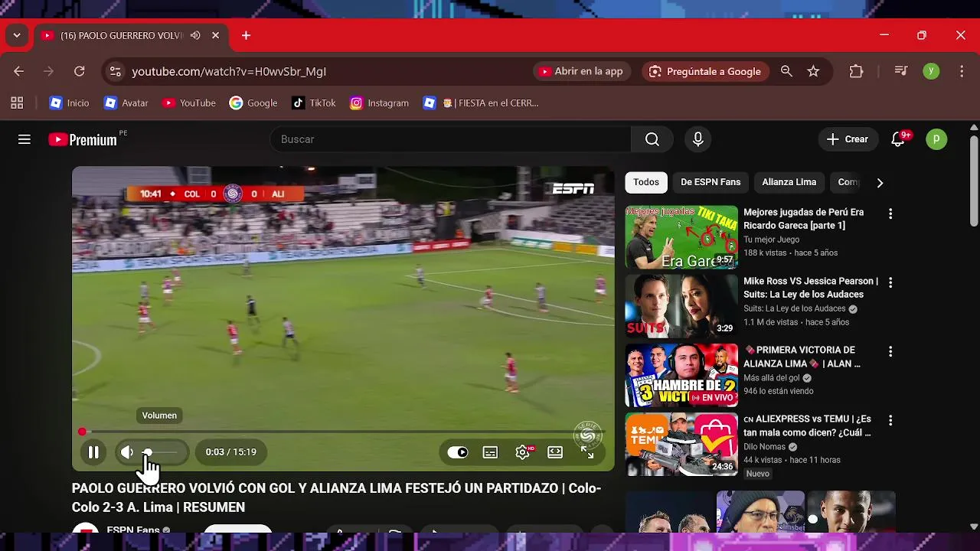
Task: Click the Abrir en la app button
Action: pyautogui.click(x=581, y=71)
